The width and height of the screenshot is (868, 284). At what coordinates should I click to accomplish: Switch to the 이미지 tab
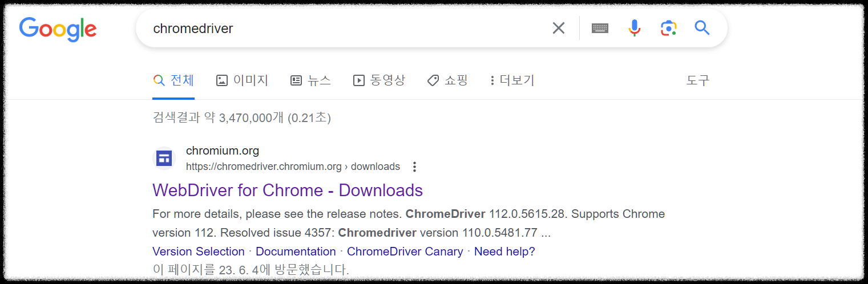pyautogui.click(x=242, y=80)
